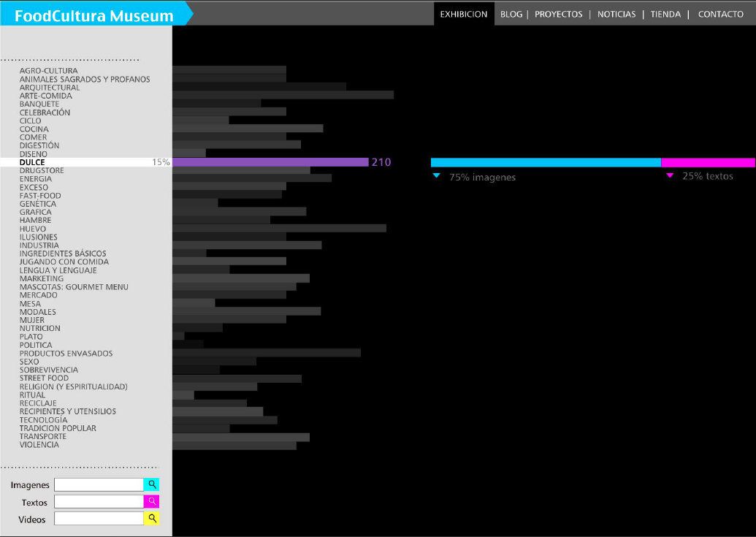Click the cyan Imagenes search icon

pos(151,484)
